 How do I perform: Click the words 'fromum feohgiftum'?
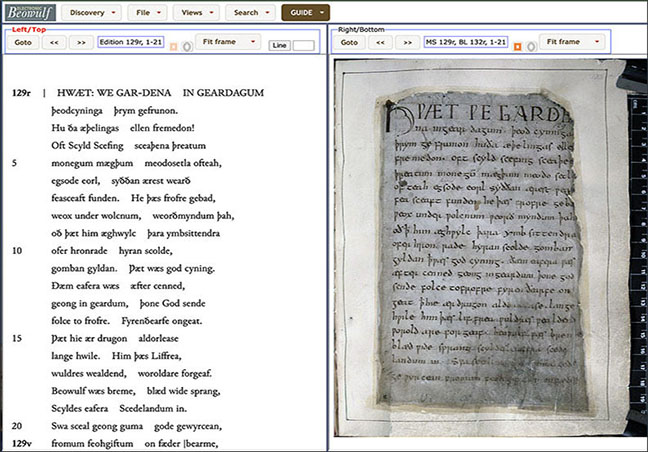(x=92, y=444)
